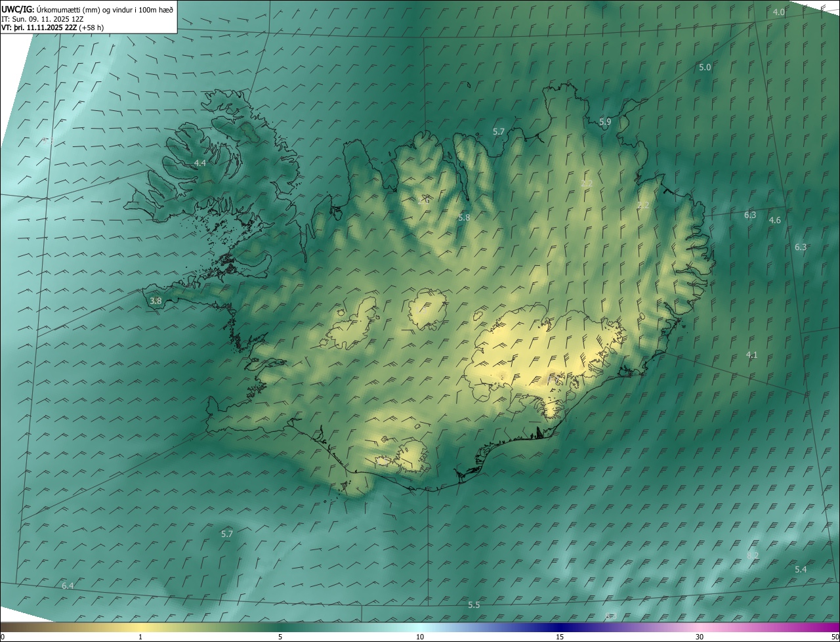
Task: Click the '5.4' value label
Action: (x=801, y=570)
